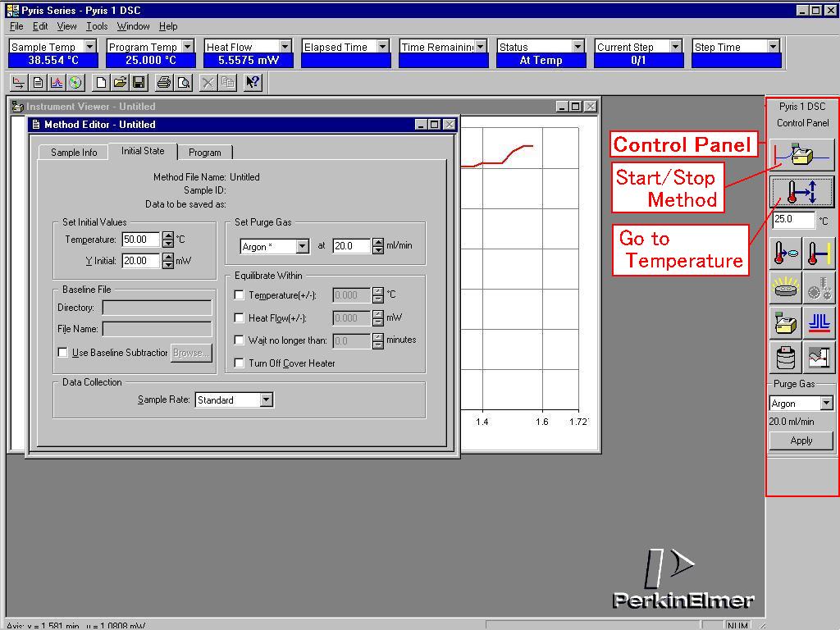Open the Status panel dropdown arrow
Viewport: 840px width, 630px height.
pyautogui.click(x=578, y=47)
